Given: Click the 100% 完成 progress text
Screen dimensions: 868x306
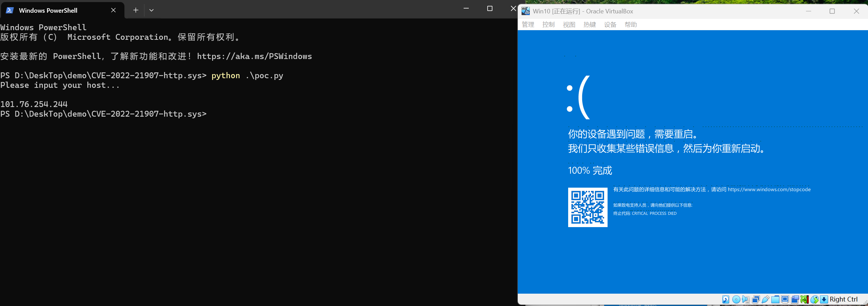Looking at the screenshot, I should pyautogui.click(x=590, y=170).
